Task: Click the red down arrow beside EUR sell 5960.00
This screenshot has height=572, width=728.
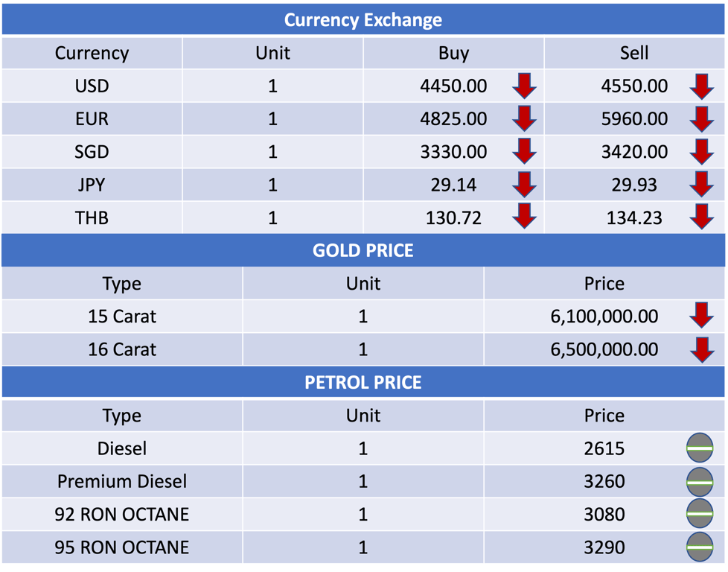Action: tap(701, 119)
